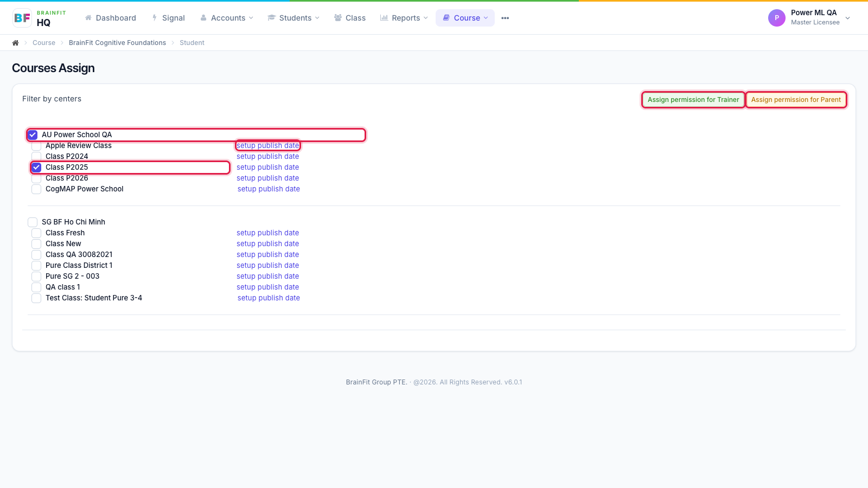Check the Class P2026 checkbox
868x488 pixels.
point(36,178)
